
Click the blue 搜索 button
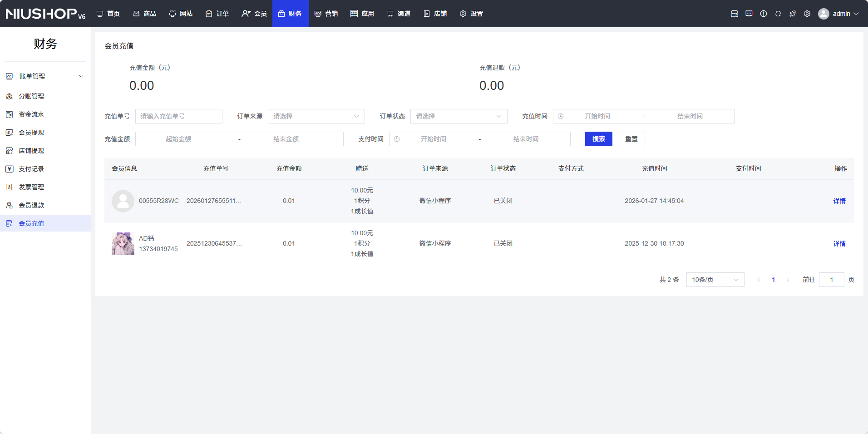(598, 139)
